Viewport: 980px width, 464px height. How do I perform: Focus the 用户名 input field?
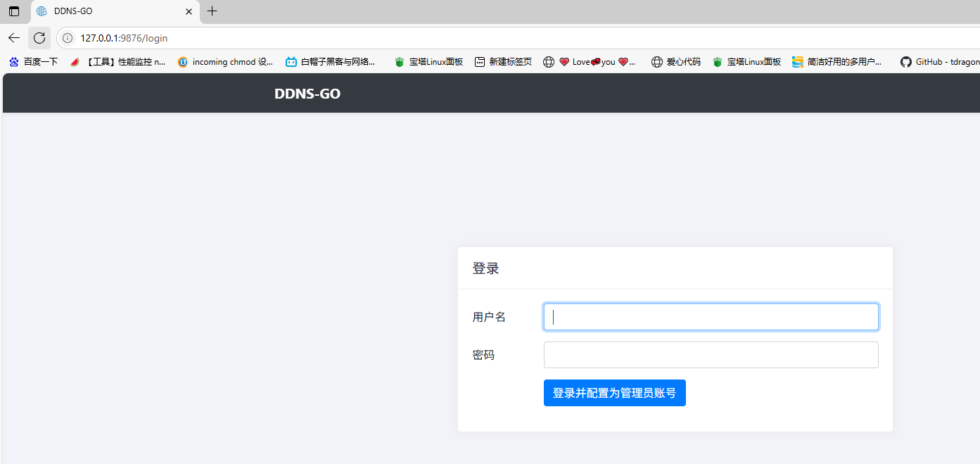[711, 317]
